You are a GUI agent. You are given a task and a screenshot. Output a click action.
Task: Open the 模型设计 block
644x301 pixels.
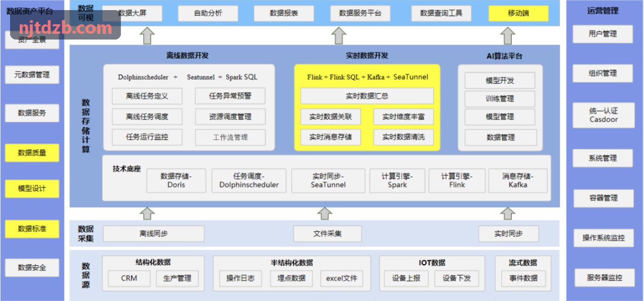[x=32, y=188]
